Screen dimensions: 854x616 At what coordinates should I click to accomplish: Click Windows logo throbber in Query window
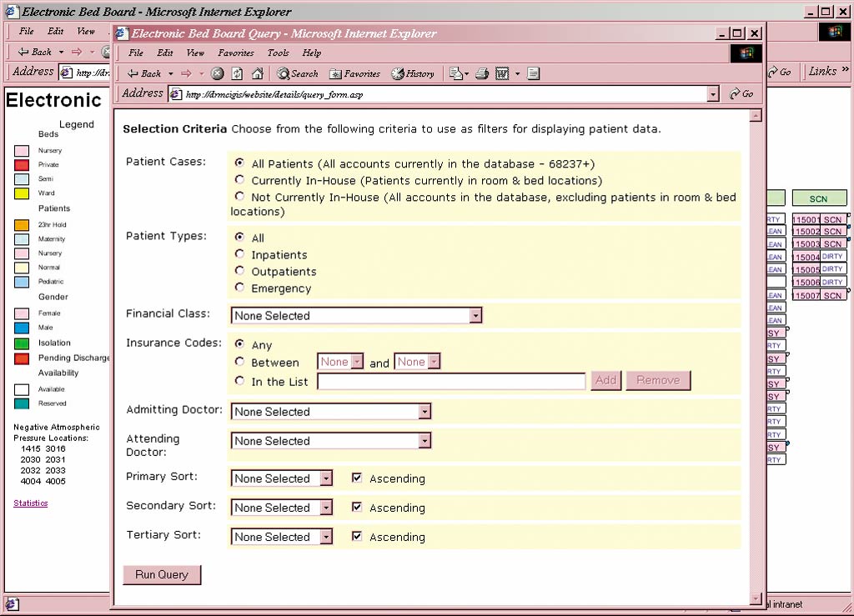coord(746,53)
